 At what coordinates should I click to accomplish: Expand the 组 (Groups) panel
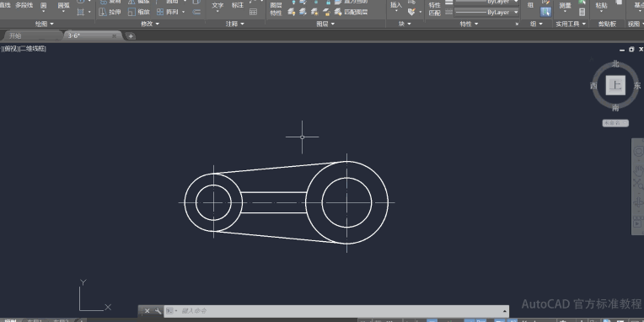click(x=536, y=24)
